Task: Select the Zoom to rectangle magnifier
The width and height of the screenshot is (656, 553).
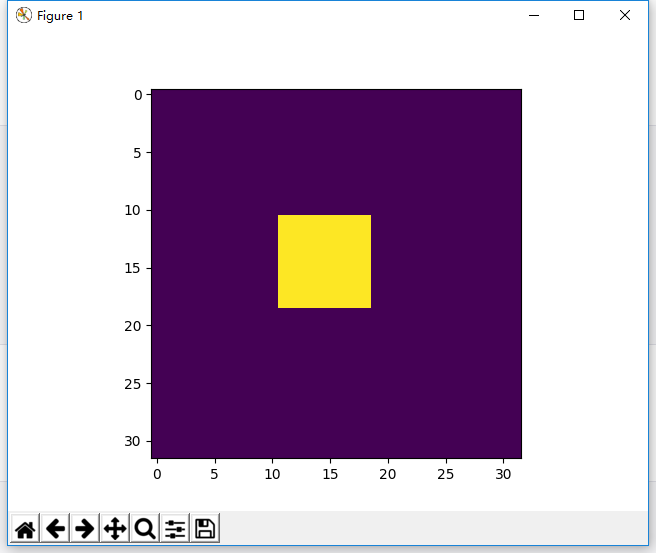Action: point(145,529)
